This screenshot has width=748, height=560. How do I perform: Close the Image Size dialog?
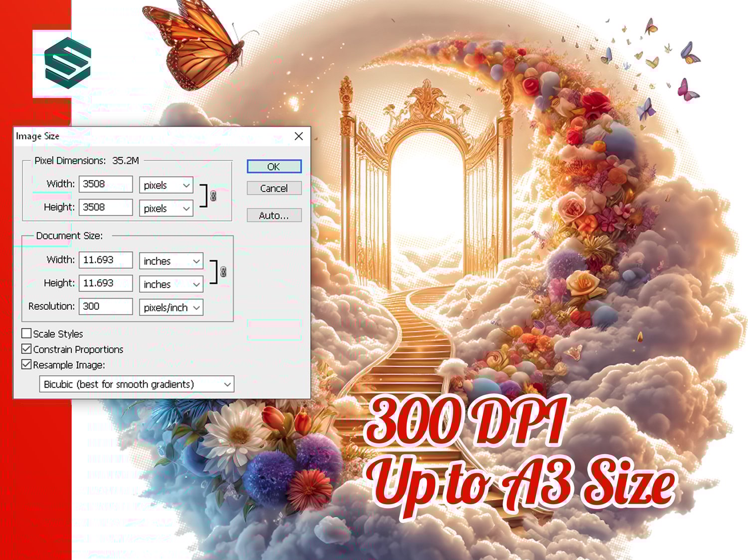pyautogui.click(x=299, y=136)
